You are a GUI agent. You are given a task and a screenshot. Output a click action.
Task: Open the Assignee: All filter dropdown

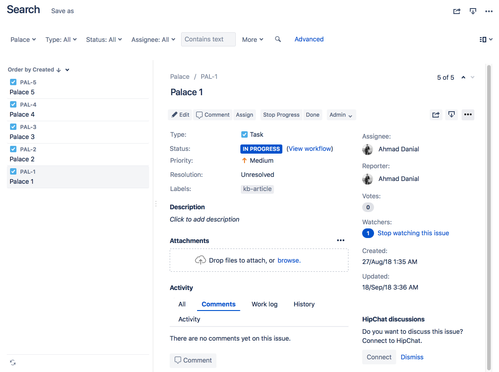pyautogui.click(x=153, y=40)
